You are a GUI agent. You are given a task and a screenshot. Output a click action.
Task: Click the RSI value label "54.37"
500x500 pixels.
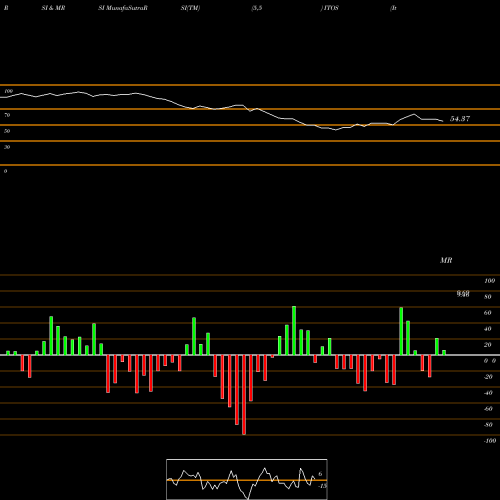(x=460, y=119)
